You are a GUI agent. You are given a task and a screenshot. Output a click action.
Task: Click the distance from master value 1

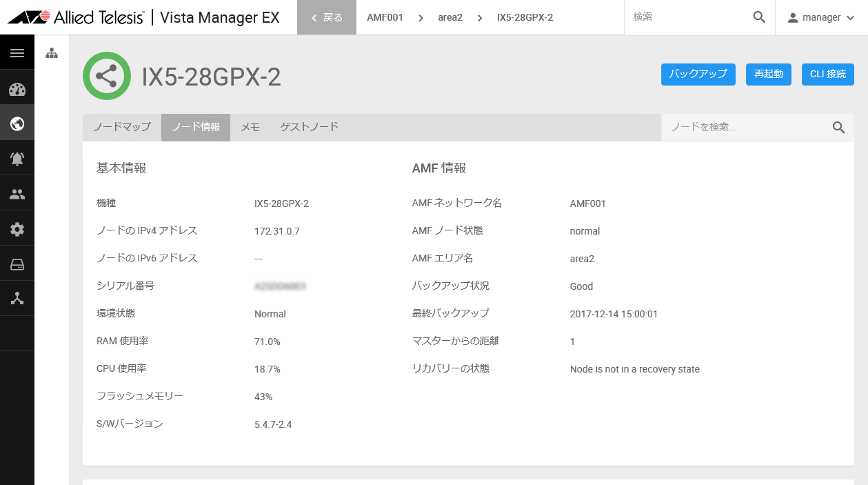click(572, 342)
